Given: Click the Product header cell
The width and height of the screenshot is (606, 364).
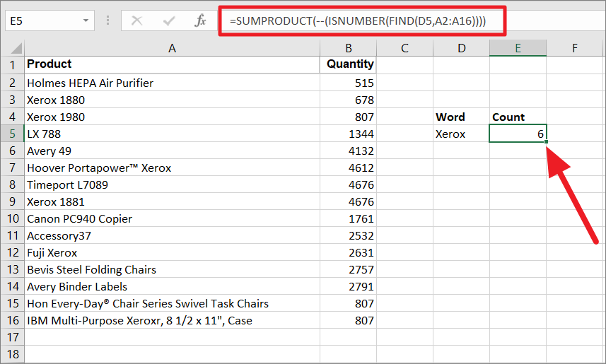Looking at the screenshot, I should point(172,64).
